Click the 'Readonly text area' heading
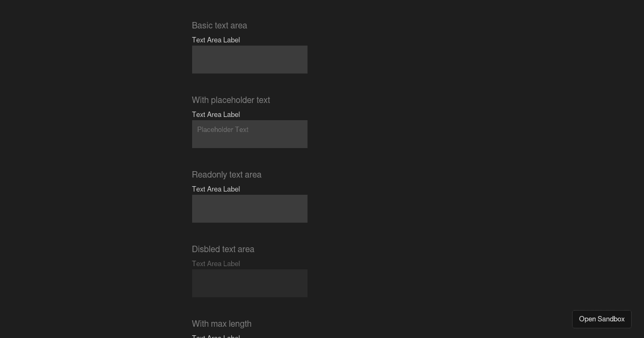 [x=226, y=174]
